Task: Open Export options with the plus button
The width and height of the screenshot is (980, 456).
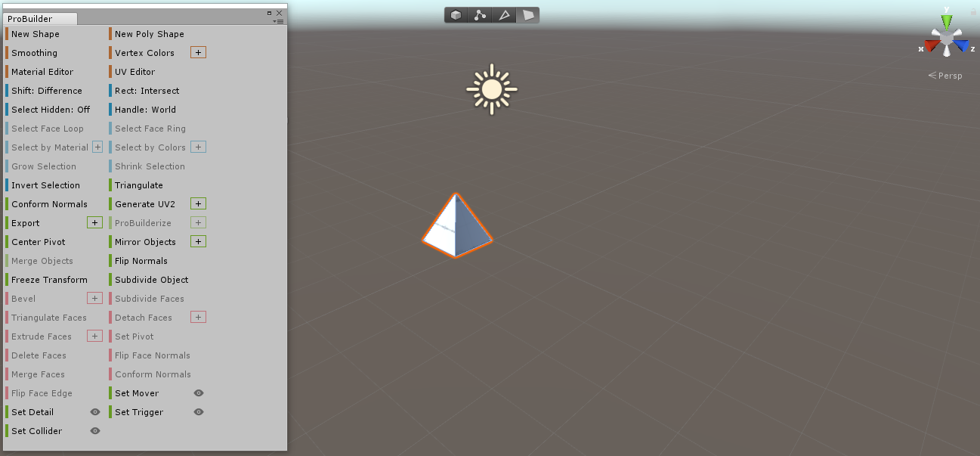Action: (x=95, y=222)
